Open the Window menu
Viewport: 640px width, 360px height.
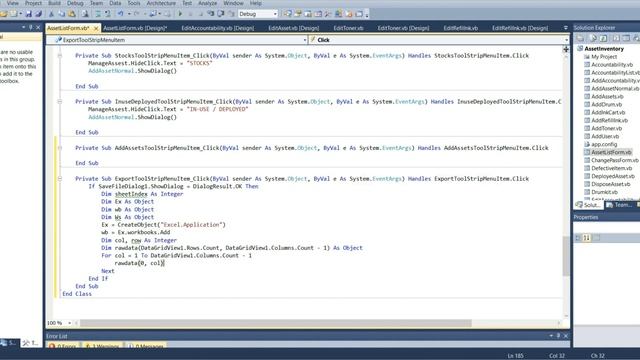tap(233, 3)
